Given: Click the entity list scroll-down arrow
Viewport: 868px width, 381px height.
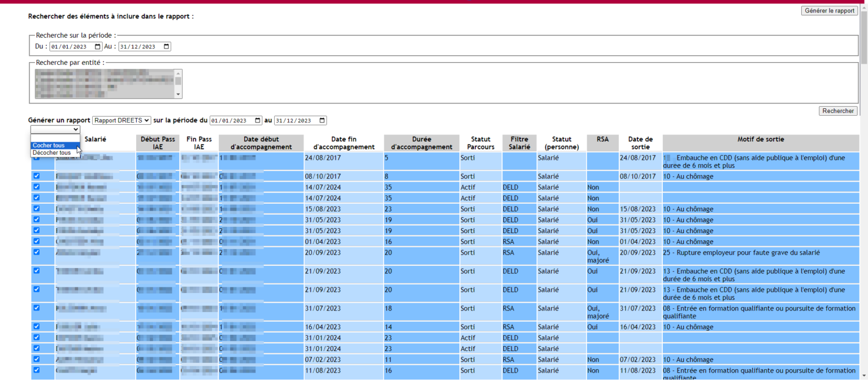Looking at the screenshot, I should [x=179, y=95].
